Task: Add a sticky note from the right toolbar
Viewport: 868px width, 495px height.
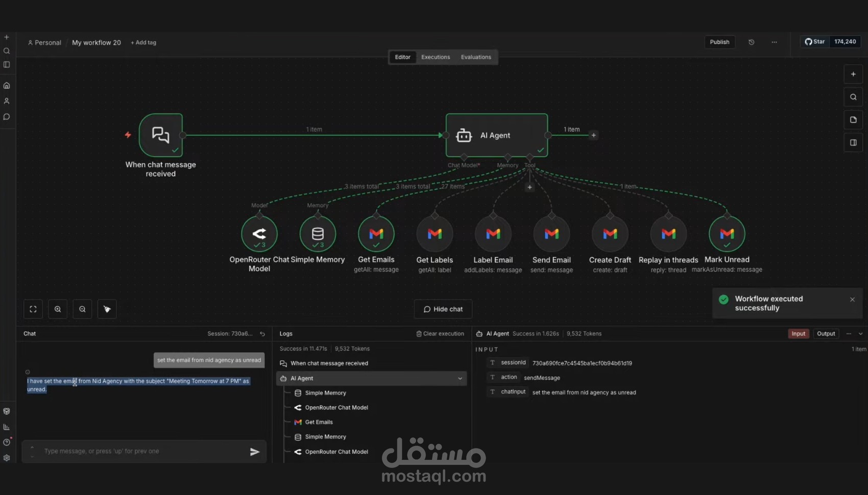Action: 853,120
